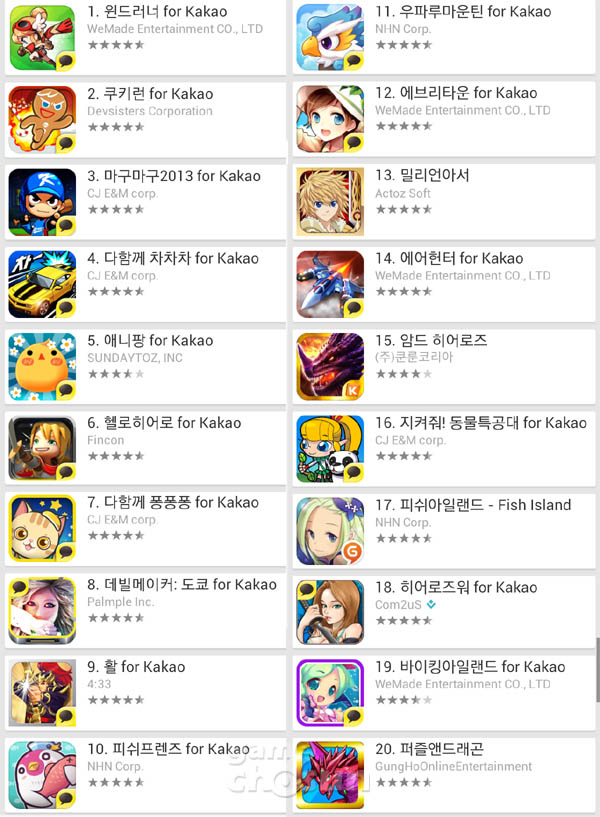This screenshot has width=600, height=817.
Task: Open the 다함께 차차차 yellow car icon
Action: pyautogui.click(x=43, y=284)
